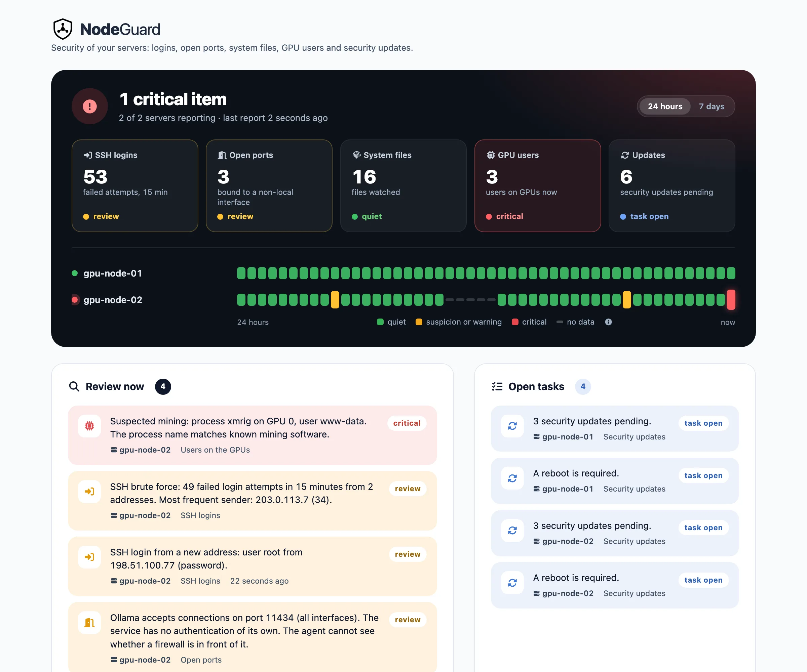Click the second yellow warning bar on gpu-node-02
This screenshot has height=672, width=807.
pyautogui.click(x=627, y=300)
